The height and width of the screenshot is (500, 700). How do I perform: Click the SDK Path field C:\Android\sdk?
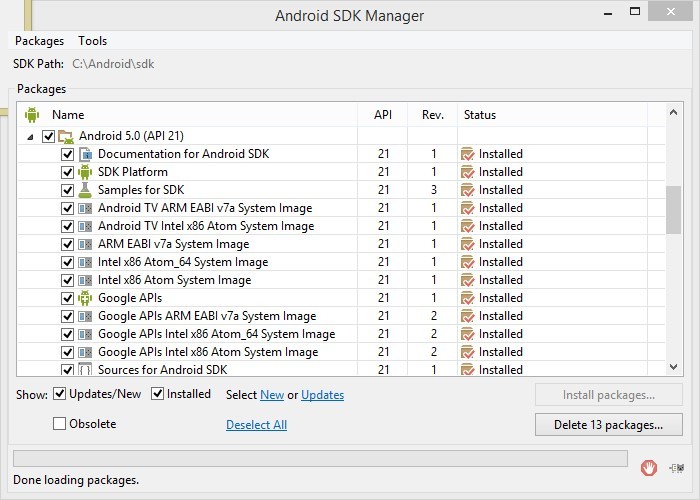[x=113, y=64]
